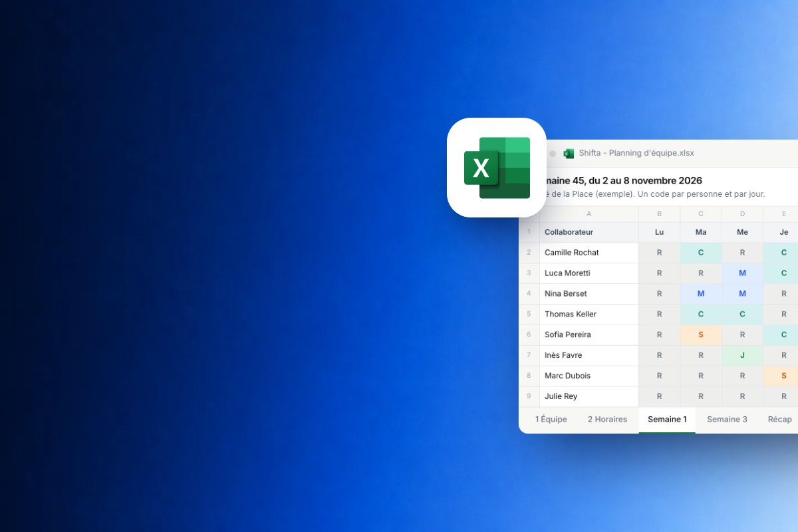Select row 1 number header
Viewport: 798px width, 532px height.
[x=529, y=232]
